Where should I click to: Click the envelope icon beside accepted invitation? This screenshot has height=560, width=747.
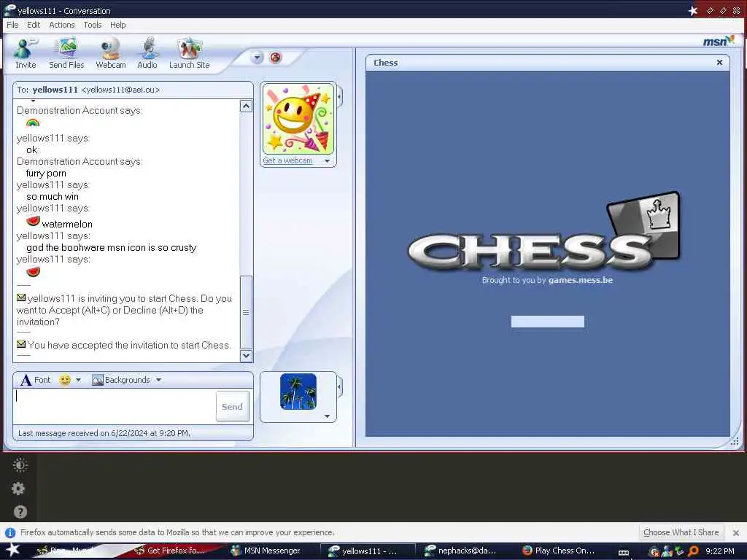[21, 344]
